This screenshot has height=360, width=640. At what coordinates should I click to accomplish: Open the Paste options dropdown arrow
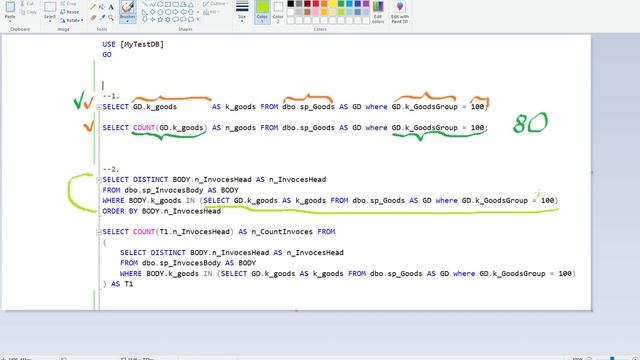[x=10, y=20]
